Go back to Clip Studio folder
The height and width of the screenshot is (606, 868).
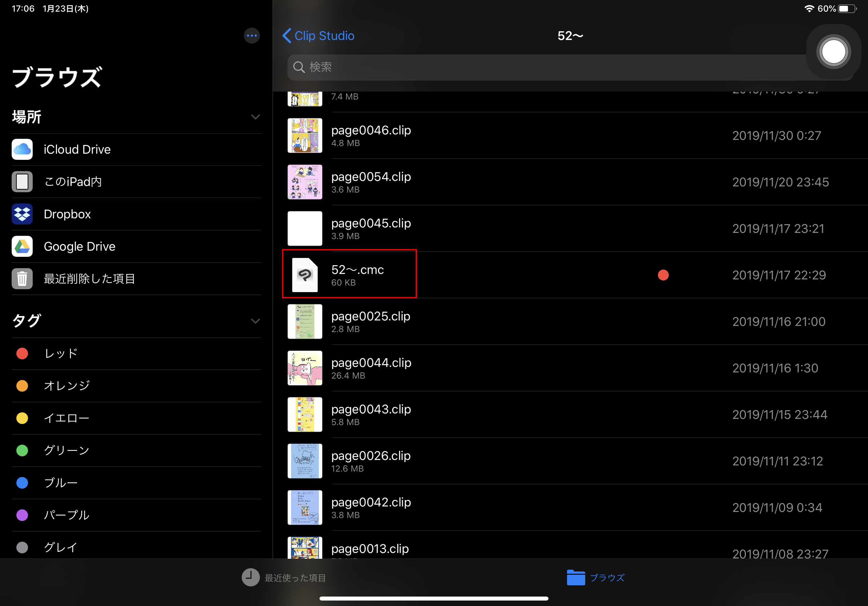click(318, 36)
